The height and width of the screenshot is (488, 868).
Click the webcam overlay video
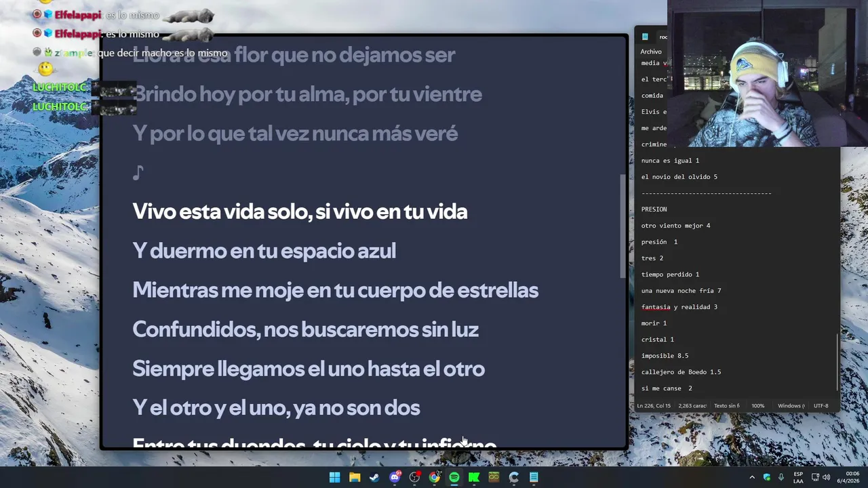coord(768,73)
